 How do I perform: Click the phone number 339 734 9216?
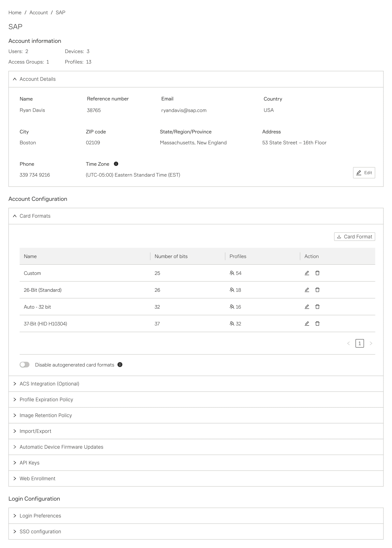point(35,175)
